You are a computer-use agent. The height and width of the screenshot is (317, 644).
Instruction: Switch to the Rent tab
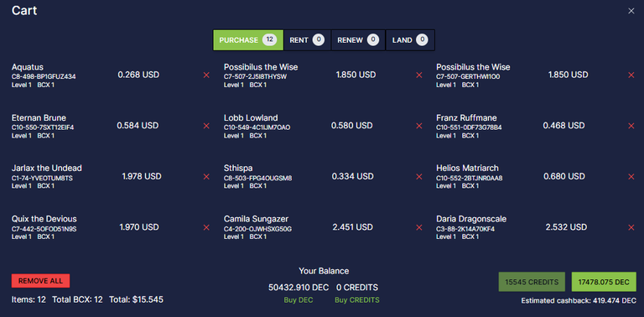tap(307, 39)
